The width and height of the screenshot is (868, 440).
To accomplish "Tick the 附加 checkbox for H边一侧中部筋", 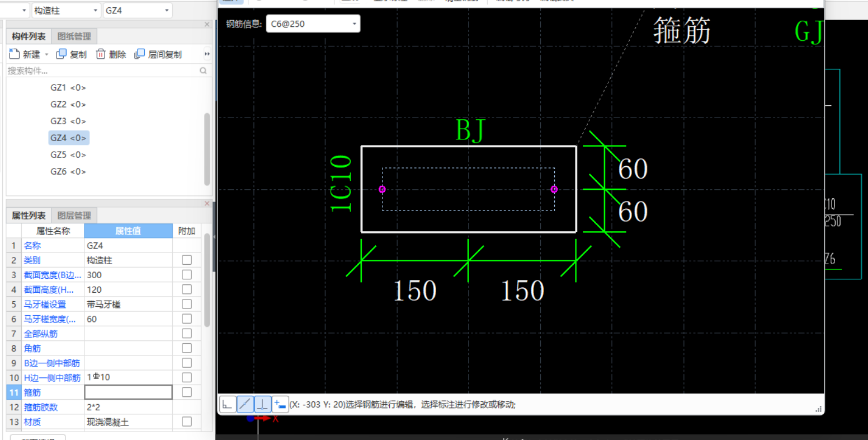I will tap(187, 377).
